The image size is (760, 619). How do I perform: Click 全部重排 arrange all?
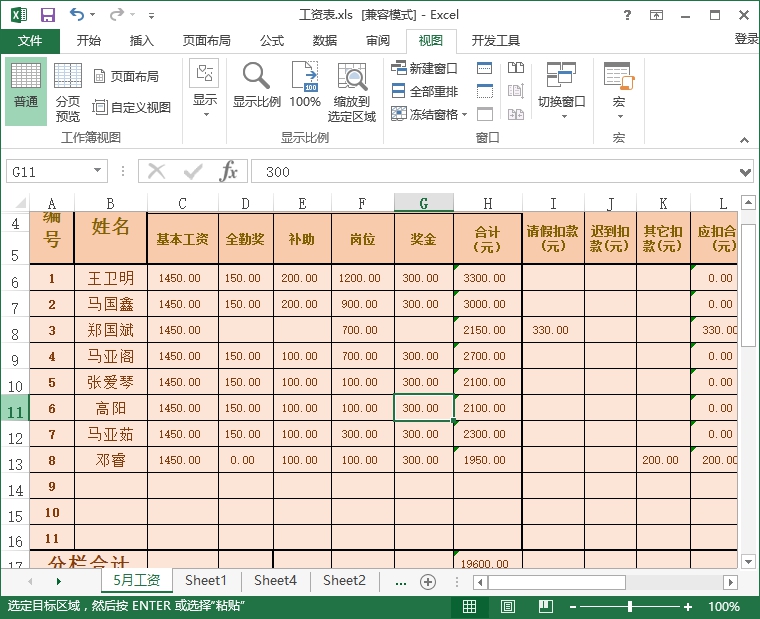[x=424, y=91]
